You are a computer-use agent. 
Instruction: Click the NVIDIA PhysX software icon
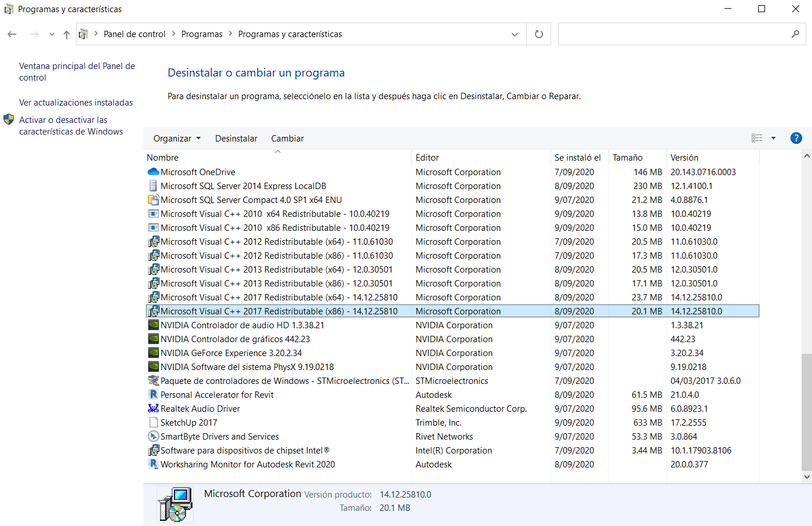(153, 367)
